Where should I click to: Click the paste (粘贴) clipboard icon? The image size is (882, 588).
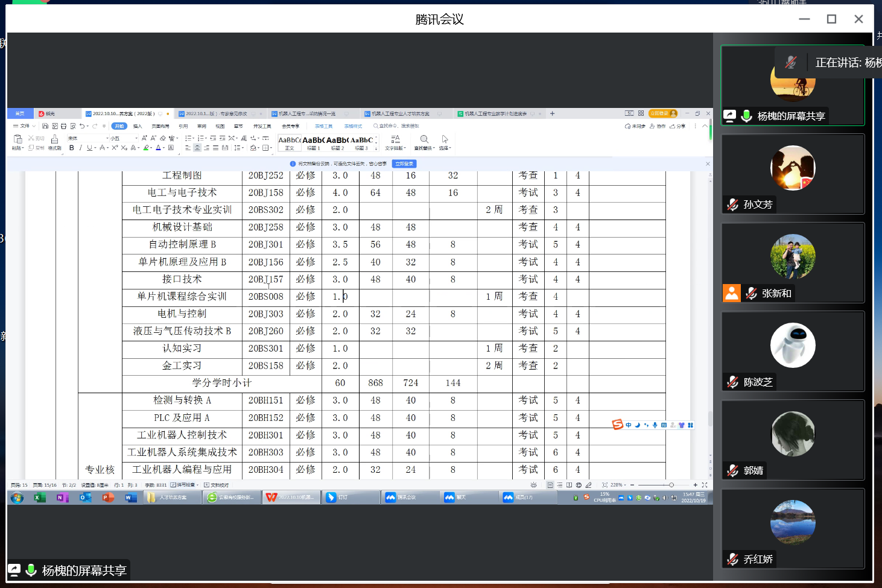(17, 140)
